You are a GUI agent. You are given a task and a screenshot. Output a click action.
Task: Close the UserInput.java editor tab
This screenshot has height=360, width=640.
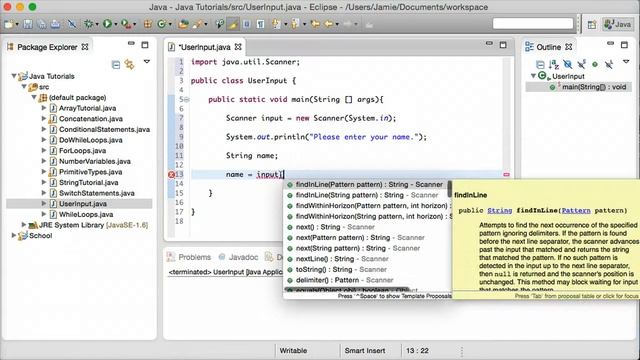click(x=238, y=47)
